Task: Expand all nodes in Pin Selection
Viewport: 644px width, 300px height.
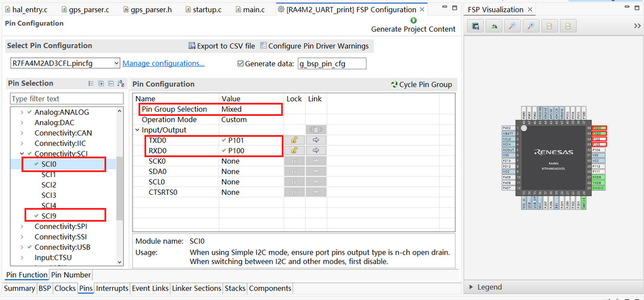Action: tap(101, 84)
